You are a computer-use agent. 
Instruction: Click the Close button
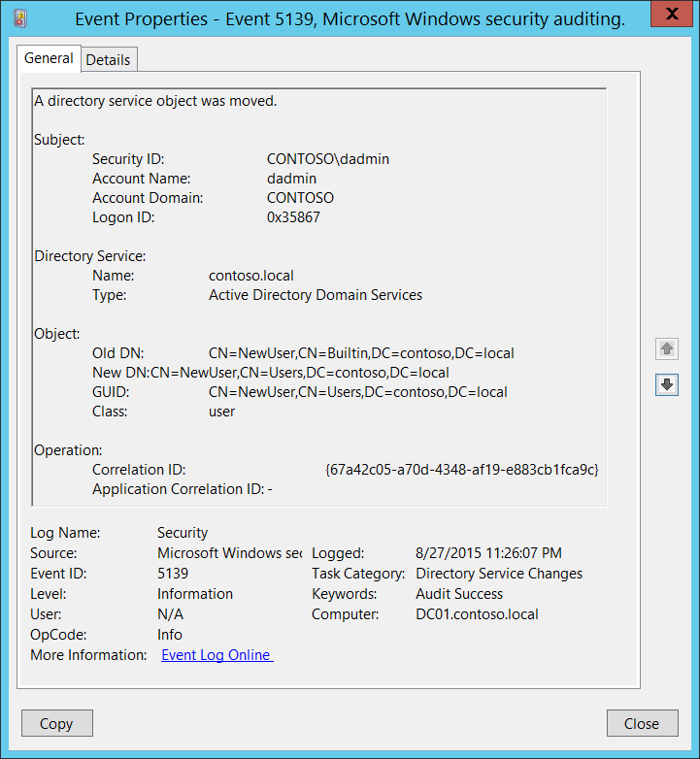click(x=643, y=723)
